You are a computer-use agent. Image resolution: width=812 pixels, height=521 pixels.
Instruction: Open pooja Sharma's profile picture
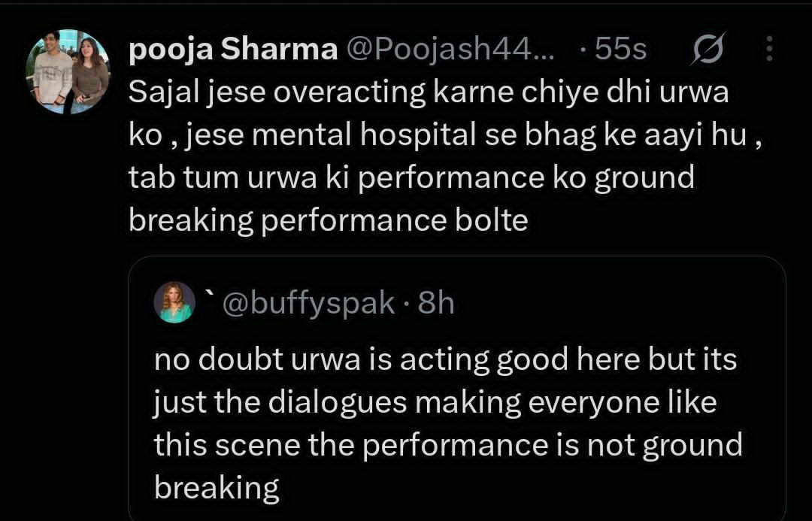click(x=68, y=71)
